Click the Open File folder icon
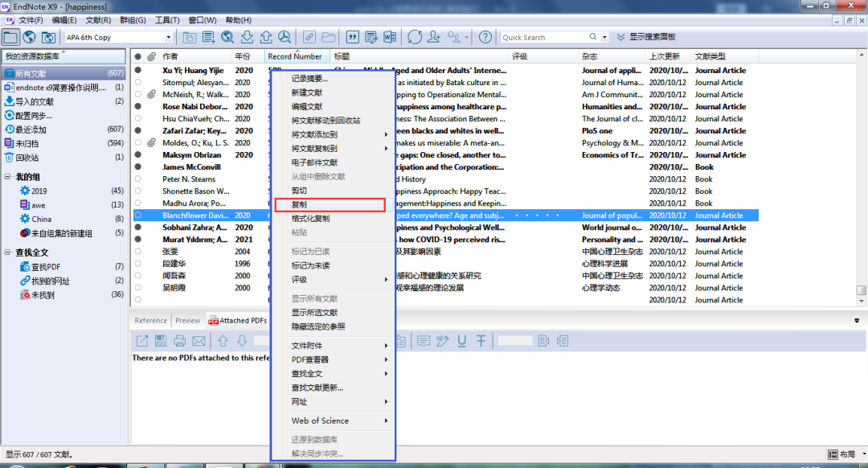868x468 pixels. 328,37
